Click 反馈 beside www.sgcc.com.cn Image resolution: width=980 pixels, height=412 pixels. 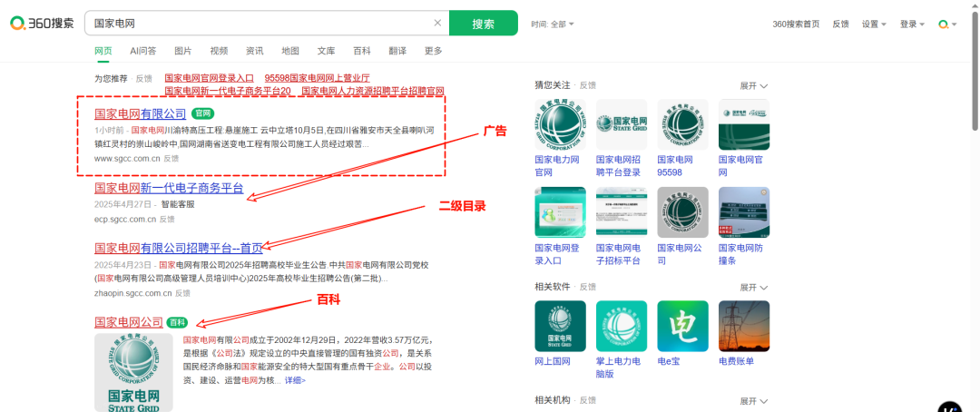point(171,159)
